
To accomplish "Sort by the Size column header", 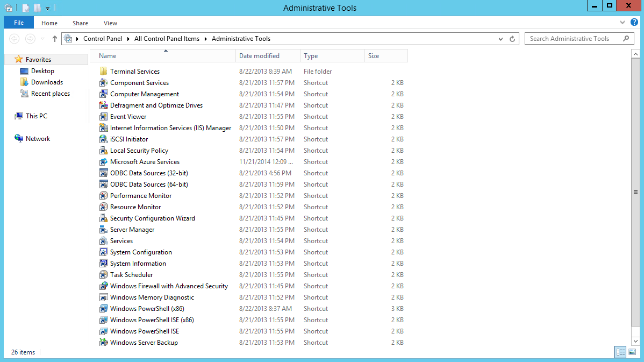I will [x=386, y=56].
